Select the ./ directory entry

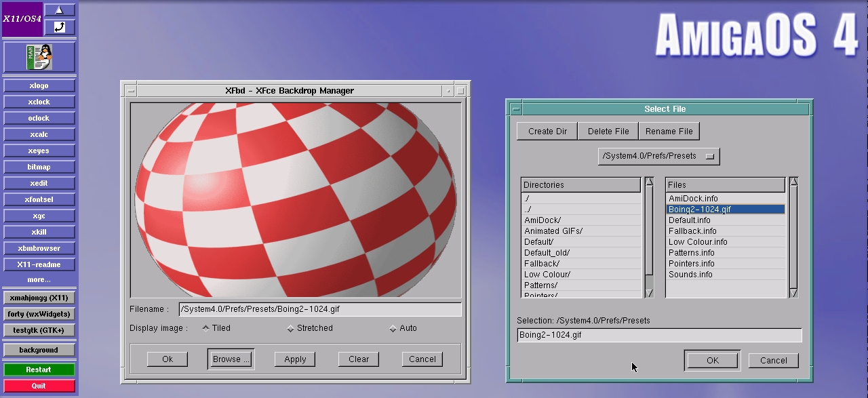[581, 199]
